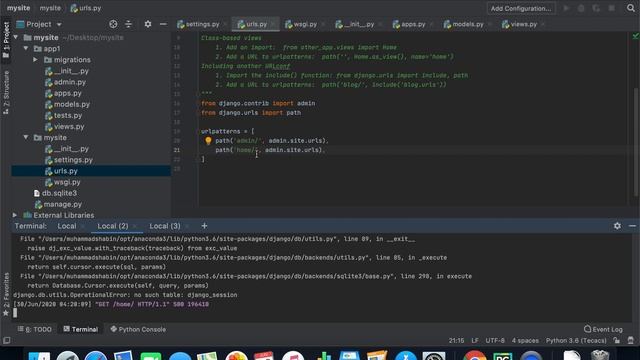640x360 pixels.
Task: Click the tool window quick-access icon at bottom-left
Action: 6,340
